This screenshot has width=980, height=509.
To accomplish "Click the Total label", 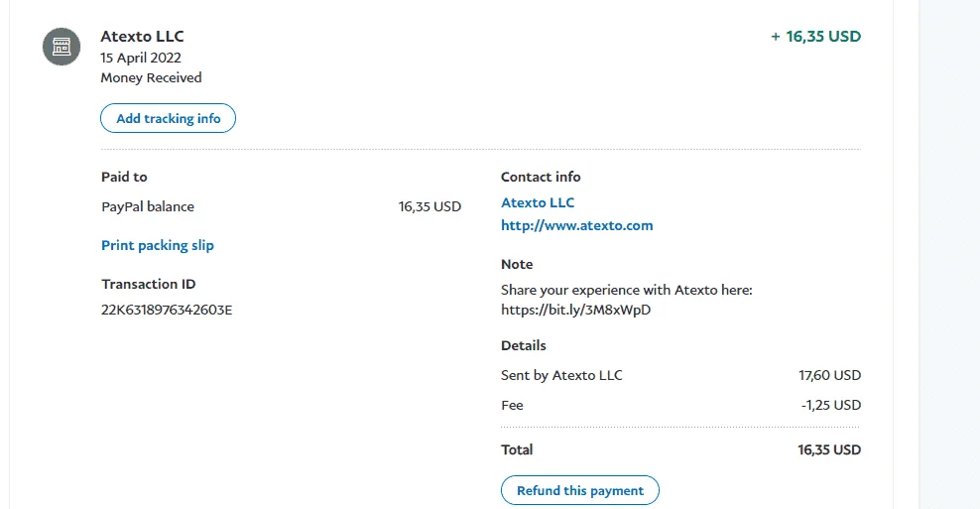I will [517, 449].
